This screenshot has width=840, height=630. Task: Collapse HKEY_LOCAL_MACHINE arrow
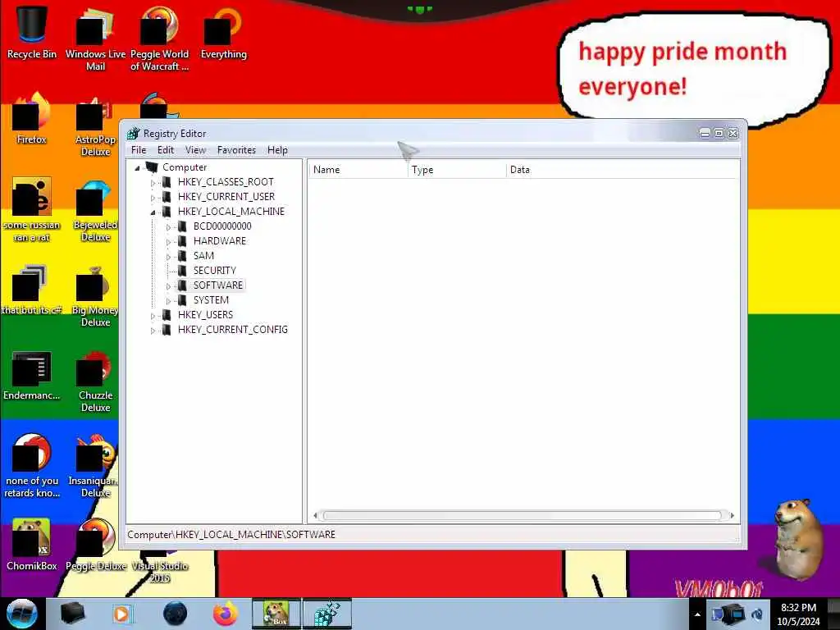(x=153, y=212)
